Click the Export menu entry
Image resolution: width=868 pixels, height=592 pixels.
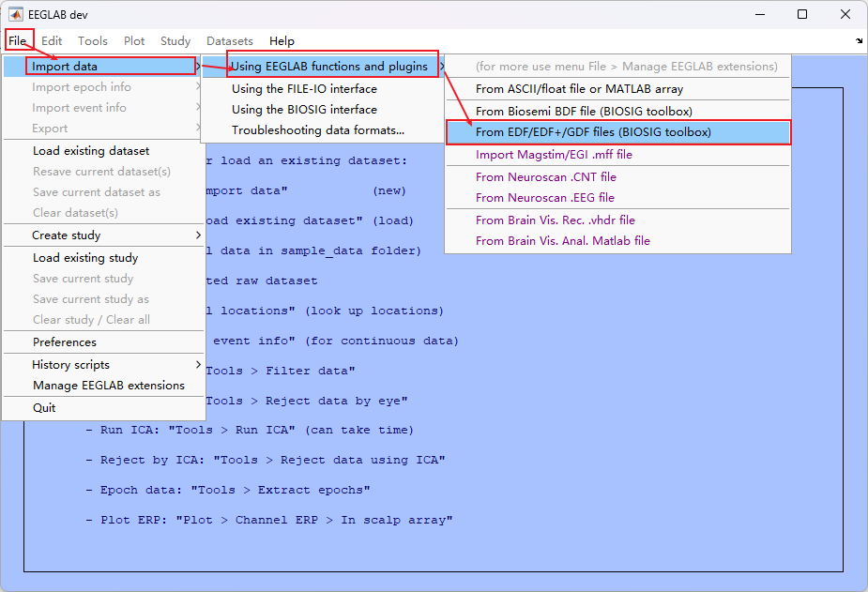point(103,128)
